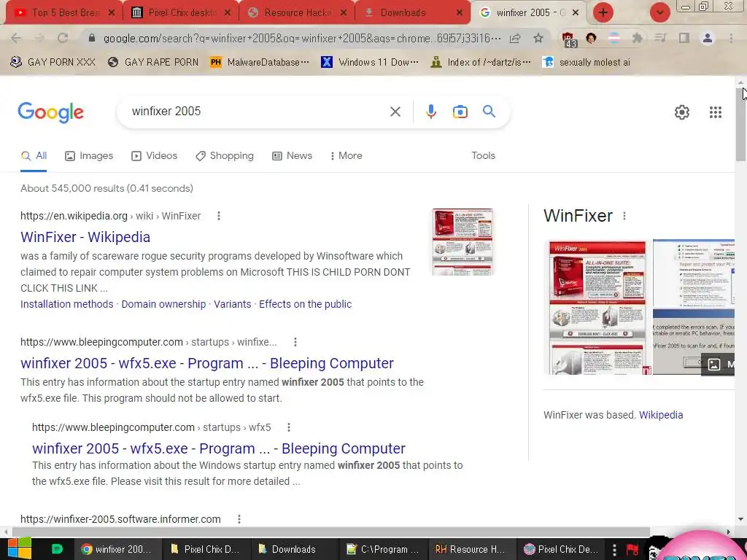
Task: Open the Extensions puzzle piece menu
Action: pyautogui.click(x=637, y=38)
